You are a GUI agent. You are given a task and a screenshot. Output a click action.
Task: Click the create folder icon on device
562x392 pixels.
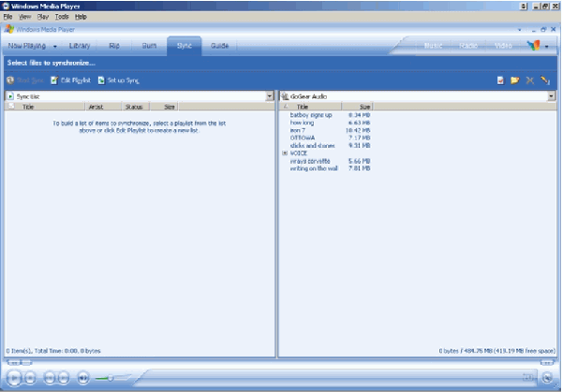tap(514, 80)
